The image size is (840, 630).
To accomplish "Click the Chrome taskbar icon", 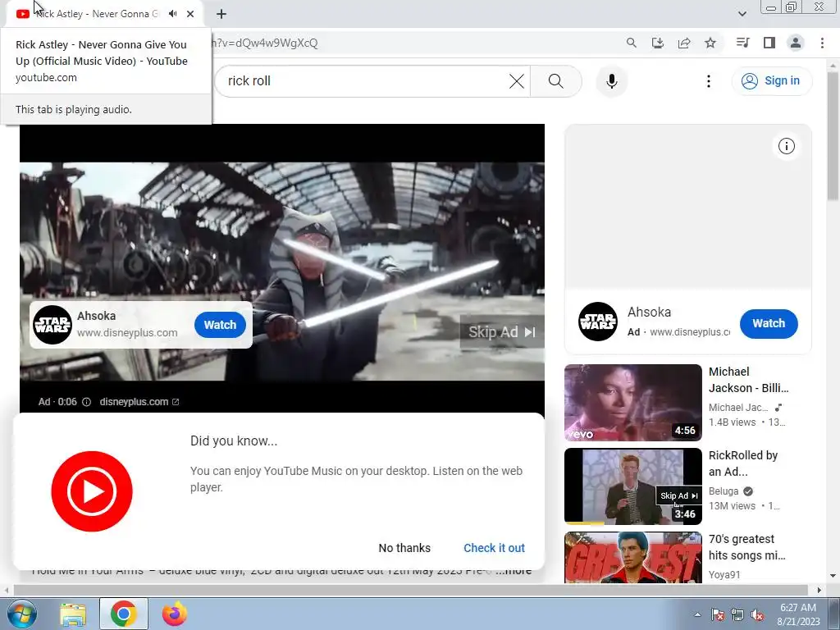I will coord(124,614).
